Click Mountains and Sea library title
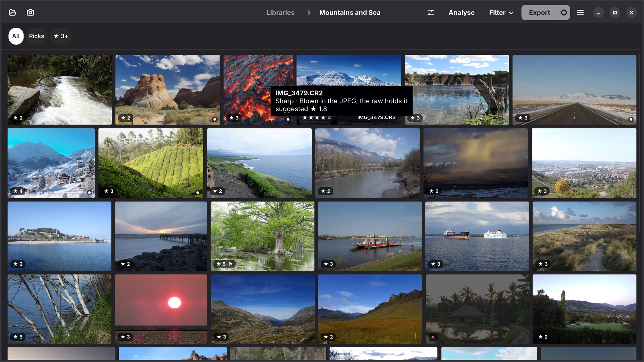This screenshot has width=644, height=362. pyautogui.click(x=350, y=13)
